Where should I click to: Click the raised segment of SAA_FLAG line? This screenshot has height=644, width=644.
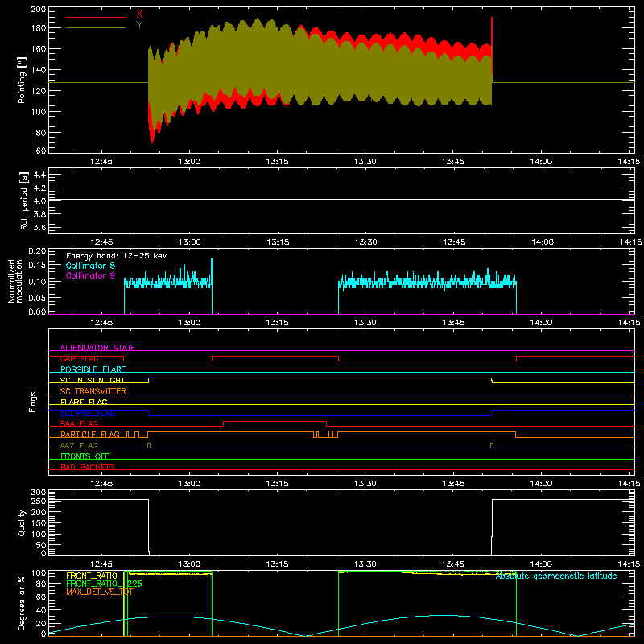pyautogui.click(x=275, y=421)
